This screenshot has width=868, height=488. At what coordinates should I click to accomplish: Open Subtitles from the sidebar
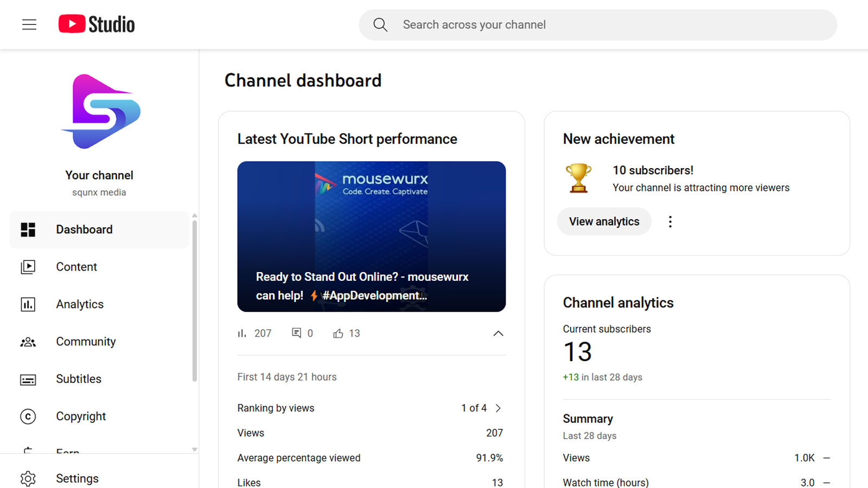[x=99, y=379]
